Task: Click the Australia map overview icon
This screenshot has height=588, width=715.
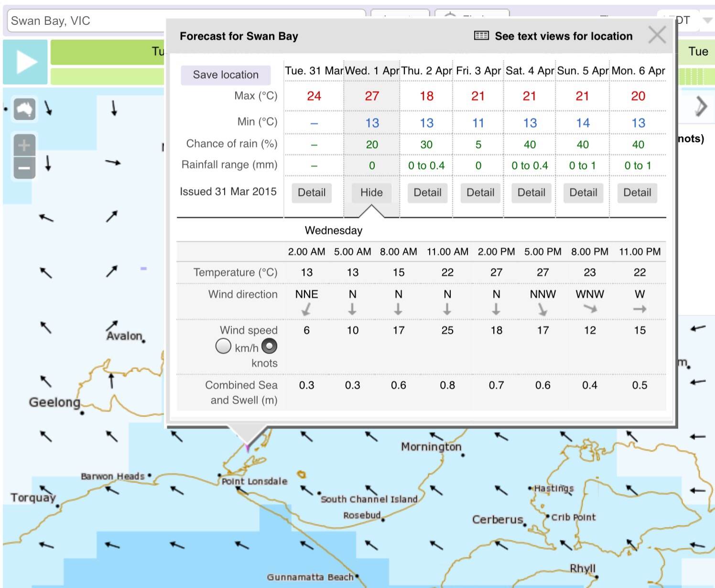Action: point(24,109)
